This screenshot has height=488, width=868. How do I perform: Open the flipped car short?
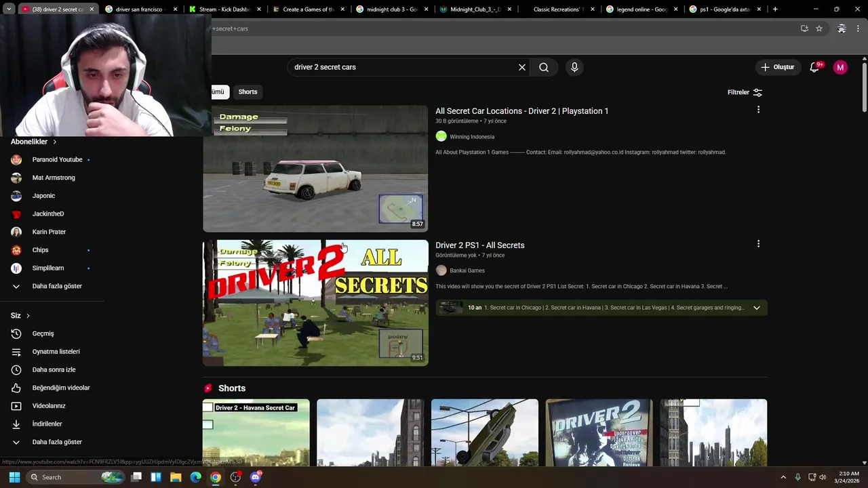pos(485,432)
